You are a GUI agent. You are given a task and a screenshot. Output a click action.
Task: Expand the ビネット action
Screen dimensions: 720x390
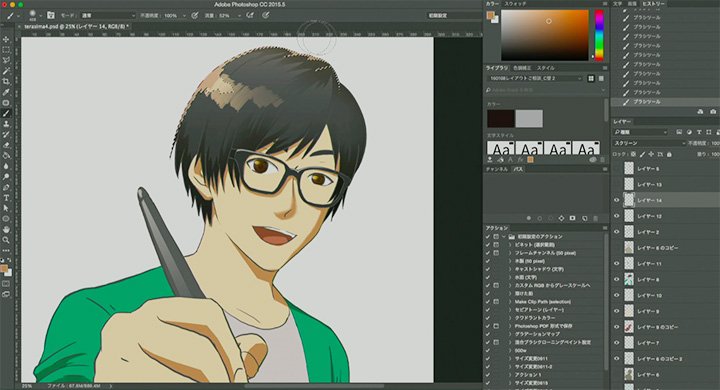coord(510,245)
